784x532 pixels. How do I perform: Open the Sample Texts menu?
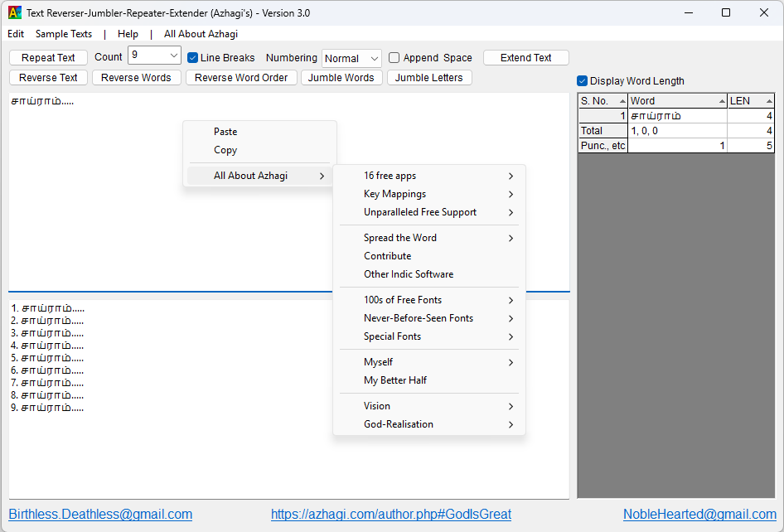(64, 34)
